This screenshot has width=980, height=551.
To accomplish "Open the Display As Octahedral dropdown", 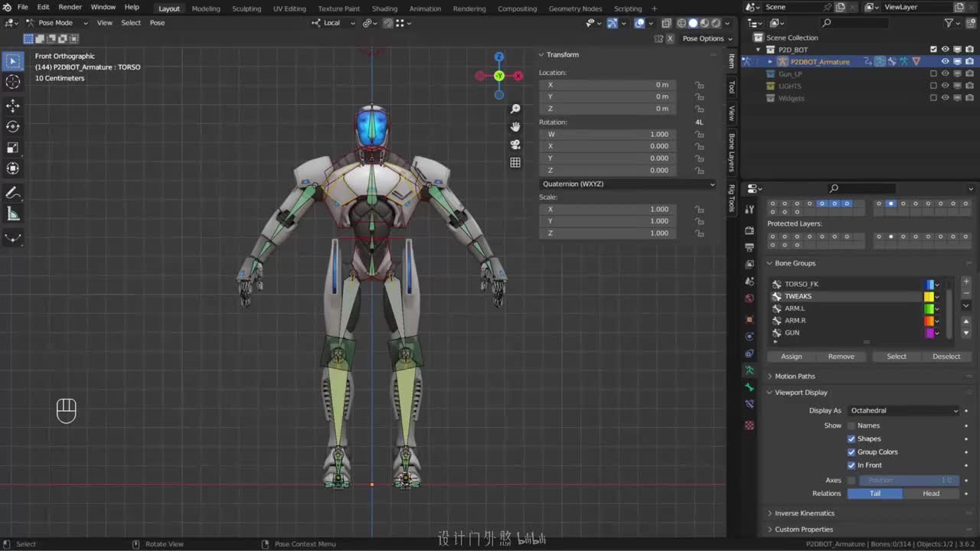I will click(x=903, y=411).
